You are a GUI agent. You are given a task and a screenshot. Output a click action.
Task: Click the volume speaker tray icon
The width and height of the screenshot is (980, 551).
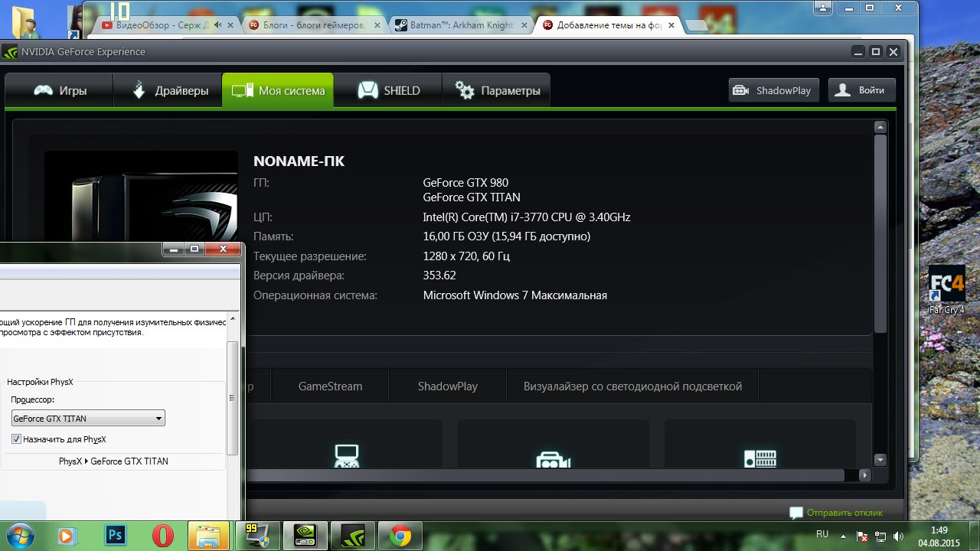click(897, 536)
